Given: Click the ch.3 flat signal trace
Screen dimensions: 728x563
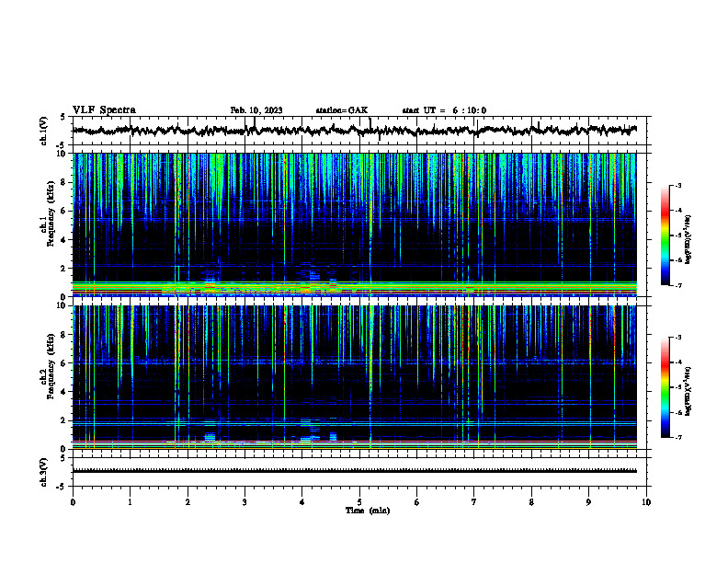Looking at the screenshot, I should click(355, 471).
